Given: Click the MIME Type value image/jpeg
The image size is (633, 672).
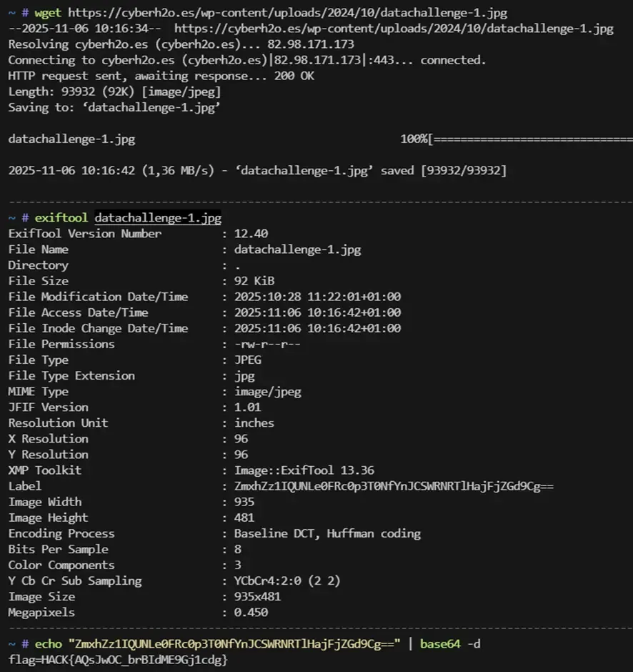Looking at the screenshot, I should tap(267, 391).
